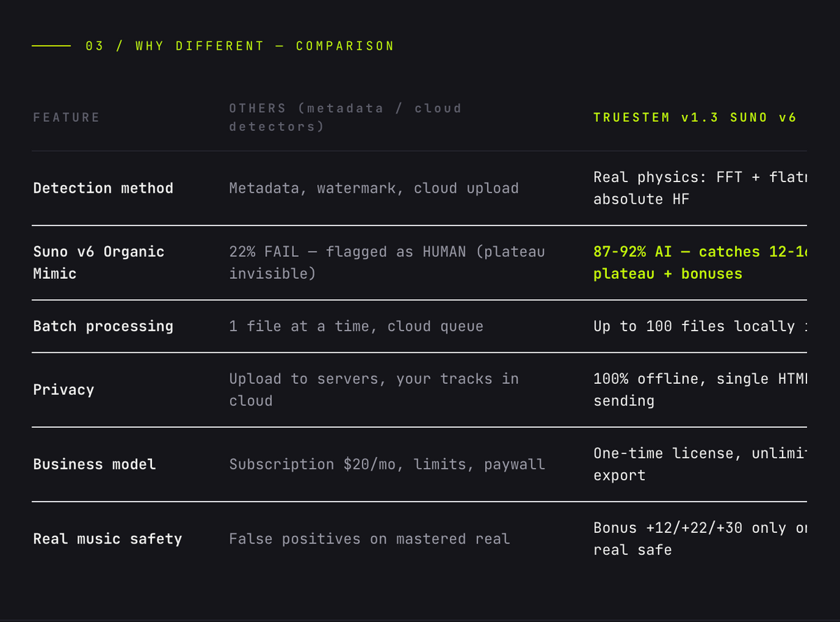Click the 'OTHERS (metadata / cloud detectors)' column header
The width and height of the screenshot is (840, 622).
pyautogui.click(x=345, y=118)
